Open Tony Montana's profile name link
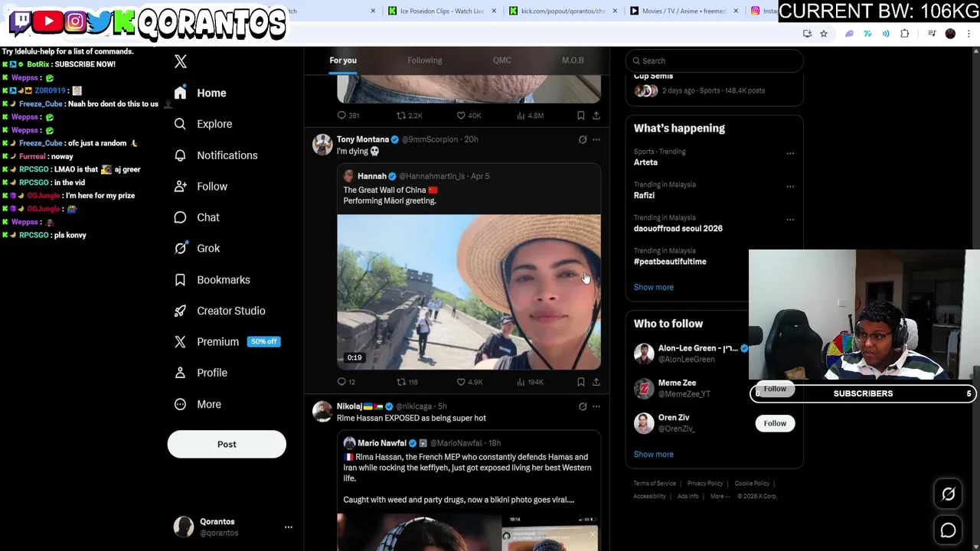This screenshot has height=551, width=980. [363, 139]
